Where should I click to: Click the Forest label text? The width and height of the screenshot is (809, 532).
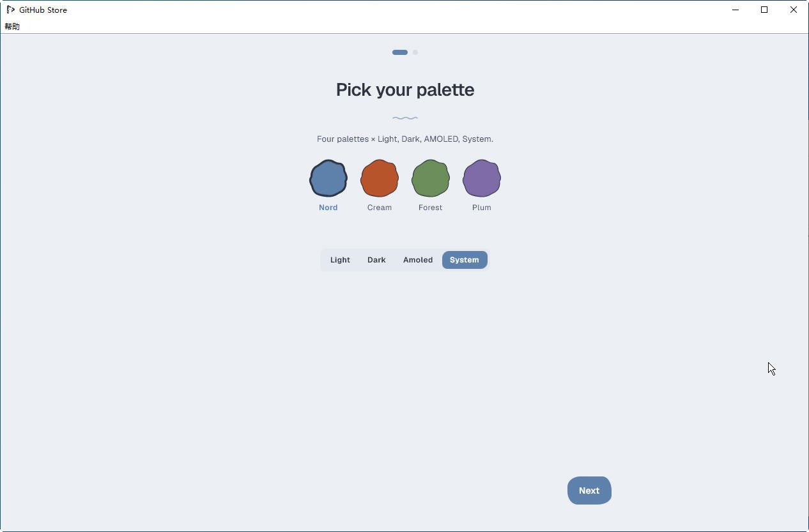(431, 208)
